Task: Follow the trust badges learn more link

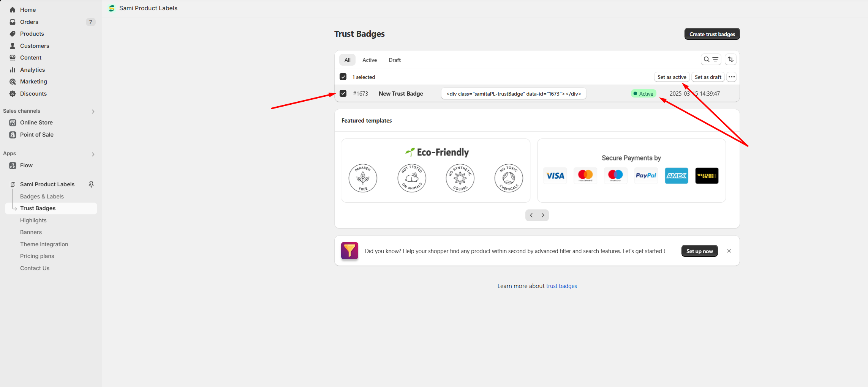Action: point(561,286)
